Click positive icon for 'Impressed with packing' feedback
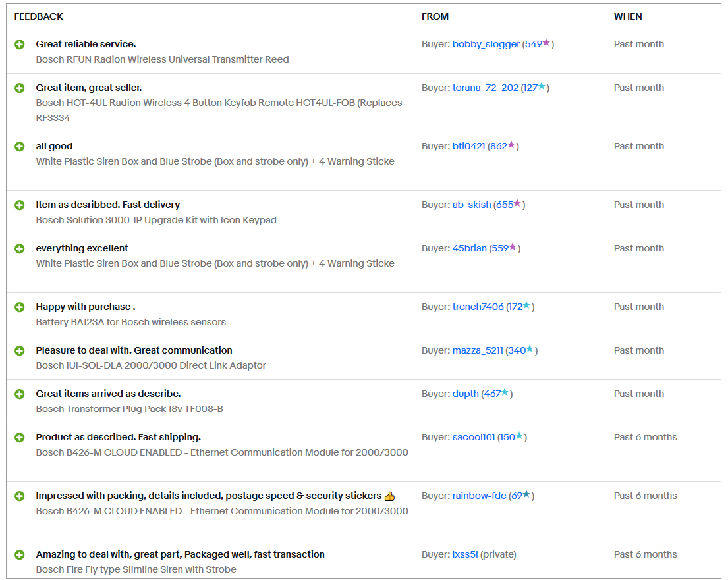Screen dimensions: 728x580 point(20,496)
